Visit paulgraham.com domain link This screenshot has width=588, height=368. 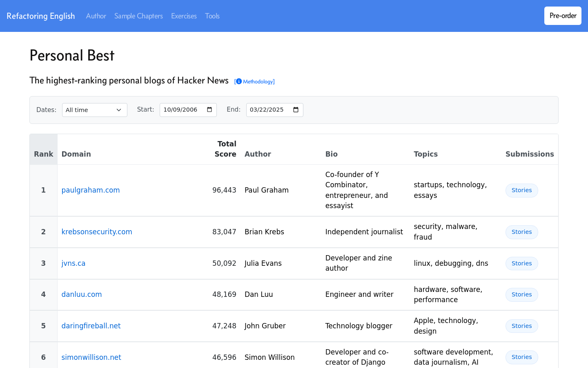91,190
